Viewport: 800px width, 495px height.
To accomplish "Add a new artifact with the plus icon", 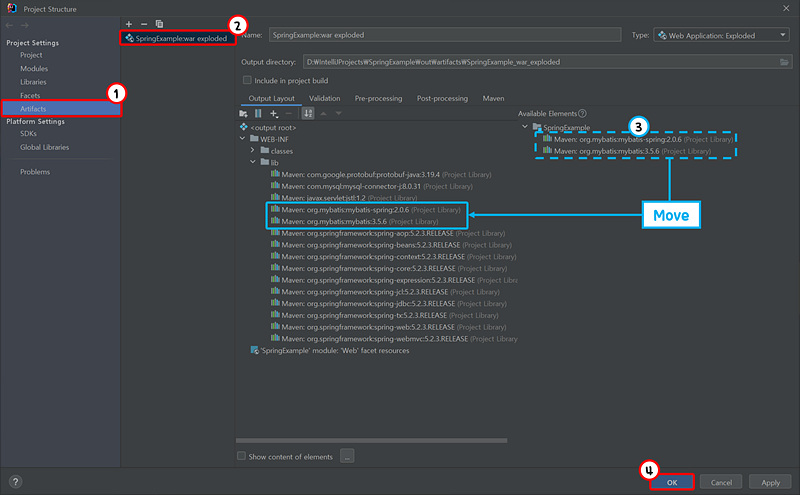I will [129, 24].
